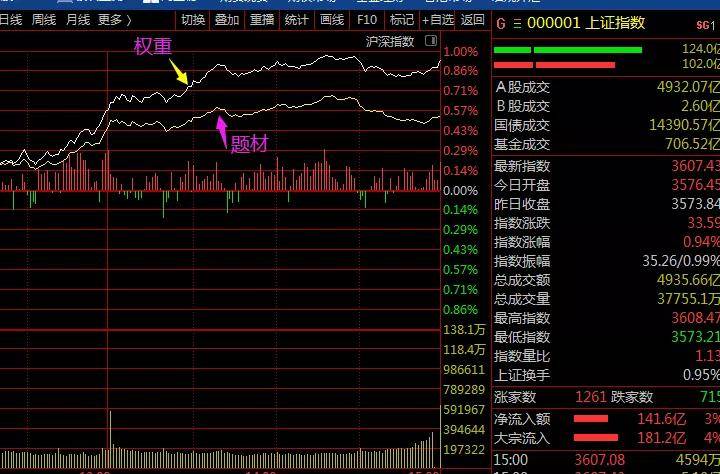Toggle the small box beside 沪深指数
The image size is (720, 474).
tap(431, 41)
